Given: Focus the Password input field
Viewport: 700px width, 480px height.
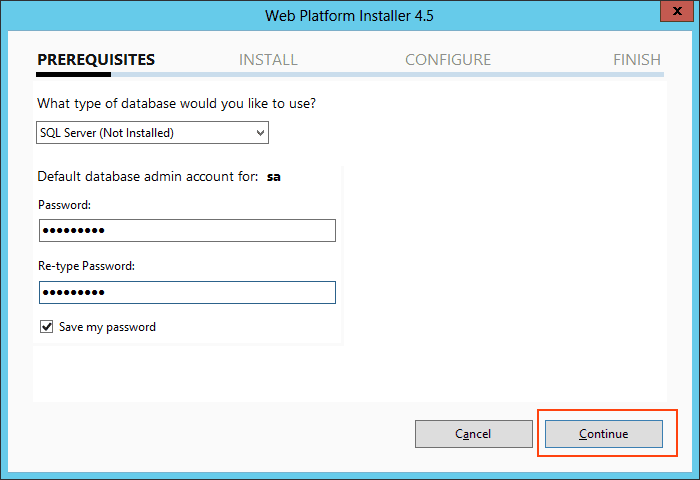Looking at the screenshot, I should [x=187, y=230].
